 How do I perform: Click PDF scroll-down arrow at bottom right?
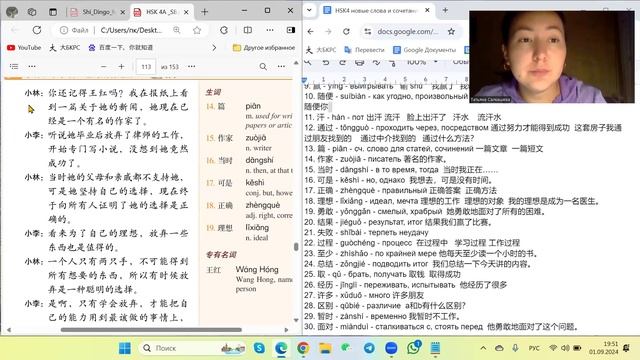(x=296, y=320)
